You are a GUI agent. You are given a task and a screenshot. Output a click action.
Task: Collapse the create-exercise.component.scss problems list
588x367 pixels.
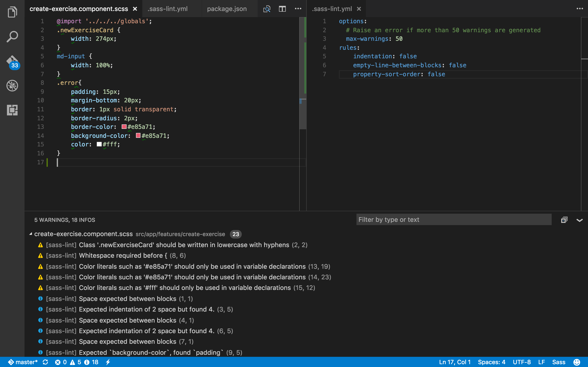point(30,234)
